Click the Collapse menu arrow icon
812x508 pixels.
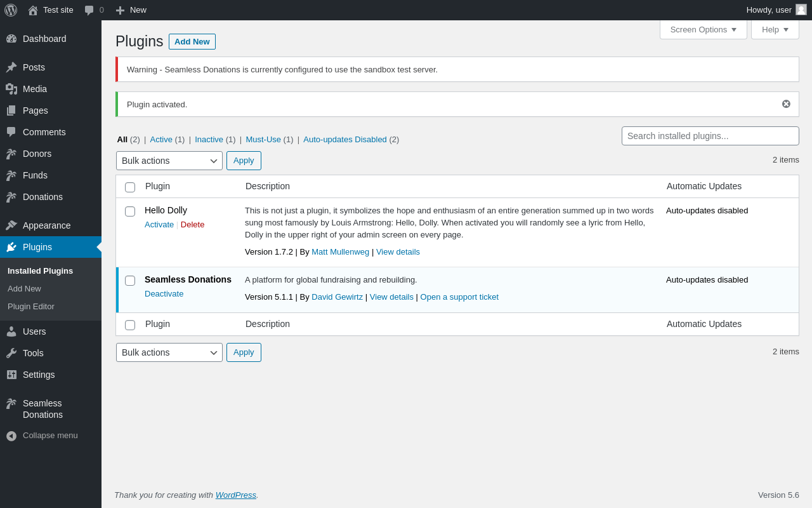click(11, 436)
